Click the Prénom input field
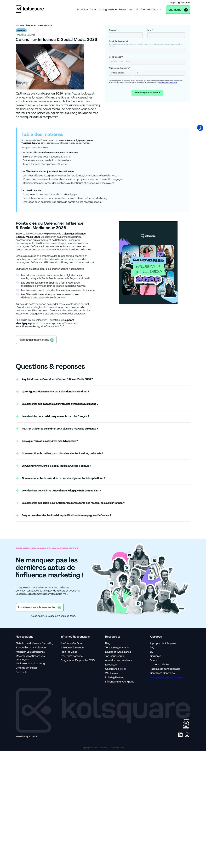The height and width of the screenshot is (868, 206). pos(126,35)
